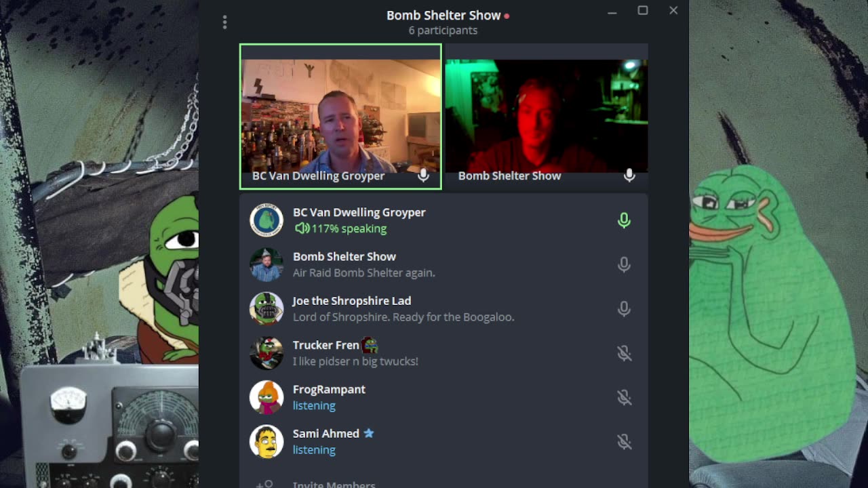
Task: Click mic icon on BC Van Dwelling video
Action: [x=423, y=176]
